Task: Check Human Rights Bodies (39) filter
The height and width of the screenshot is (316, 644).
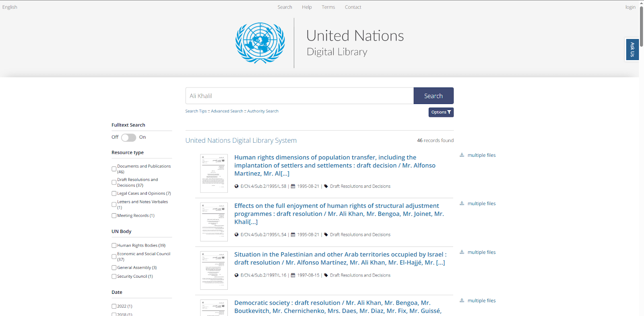Action: pyautogui.click(x=114, y=245)
